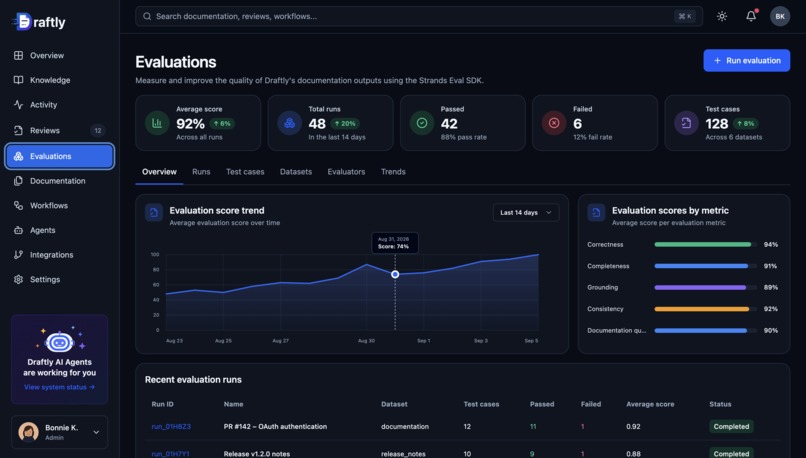Click the Integrations branch icon
Viewport: 806px width, 458px height.
coord(19,255)
